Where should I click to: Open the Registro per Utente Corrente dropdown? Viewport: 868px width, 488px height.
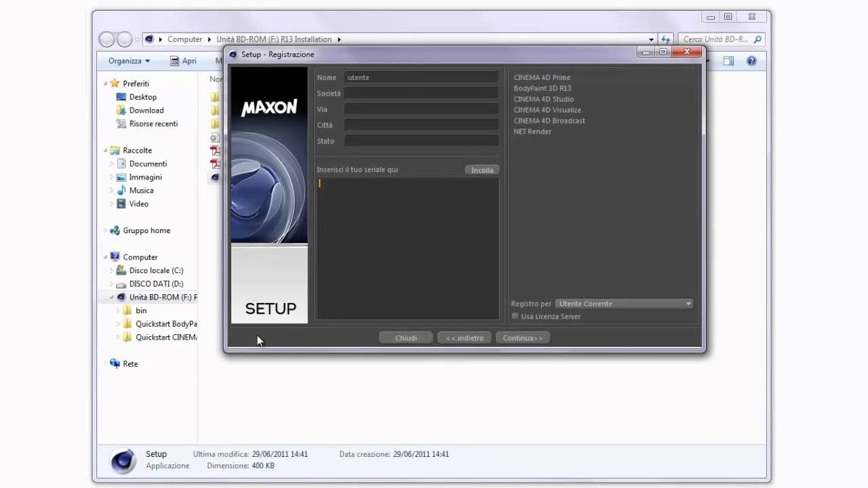(625, 304)
